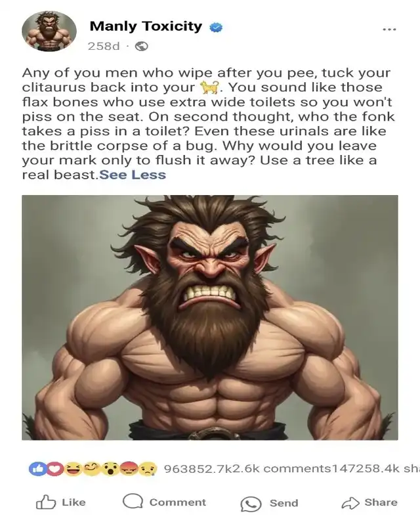Viewport: 420px width, 526px height.
Task: Click the wow face reaction icon
Action: point(111,469)
